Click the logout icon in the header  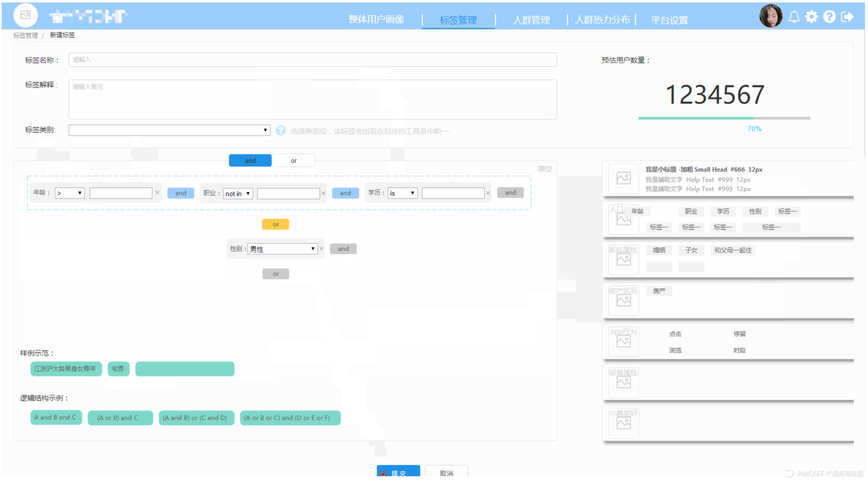click(847, 16)
